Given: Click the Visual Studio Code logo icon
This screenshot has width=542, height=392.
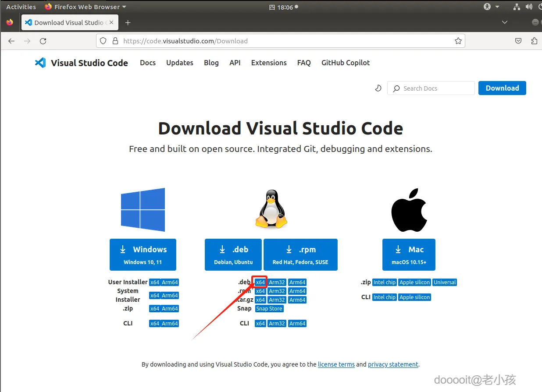Looking at the screenshot, I should 40,63.
